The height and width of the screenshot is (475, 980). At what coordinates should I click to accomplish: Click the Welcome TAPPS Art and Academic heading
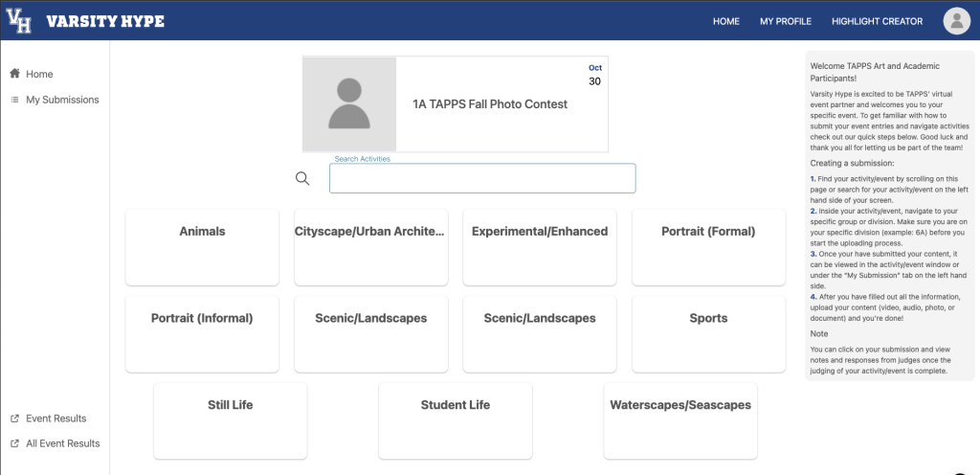click(x=875, y=72)
